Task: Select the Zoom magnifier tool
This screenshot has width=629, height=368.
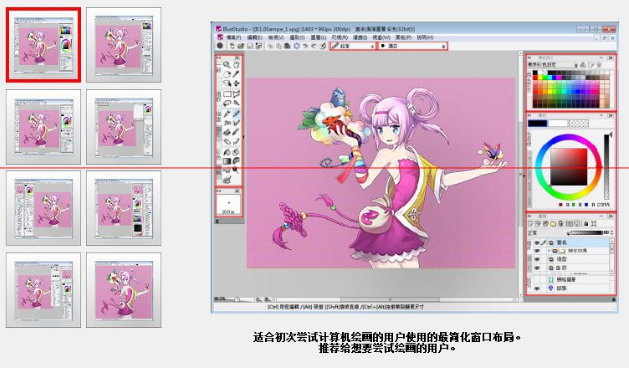Action: point(227,65)
